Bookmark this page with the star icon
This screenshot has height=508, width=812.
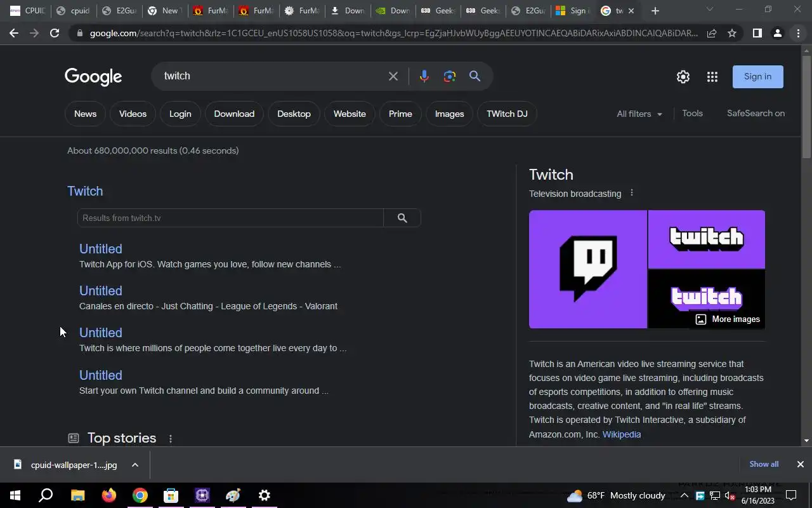pyautogui.click(x=732, y=33)
